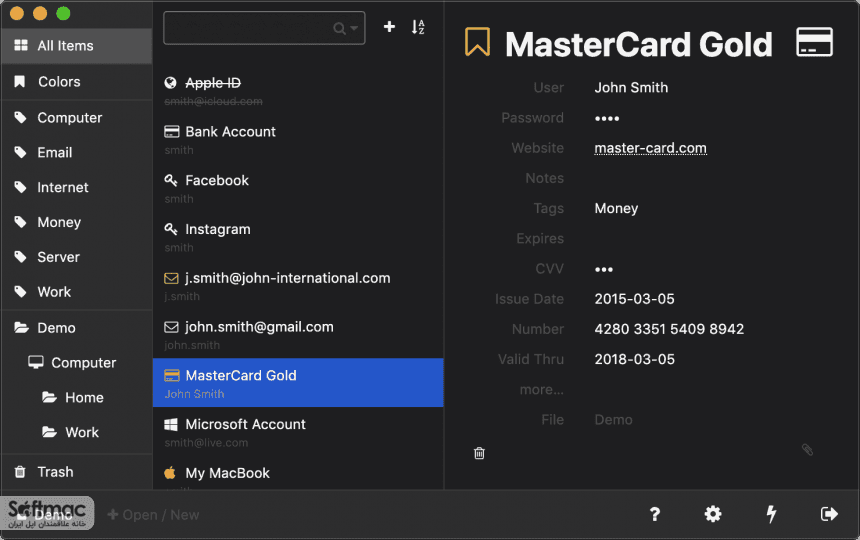
Task: Click the Apple logo of My MacBook
Action: pyautogui.click(x=170, y=473)
